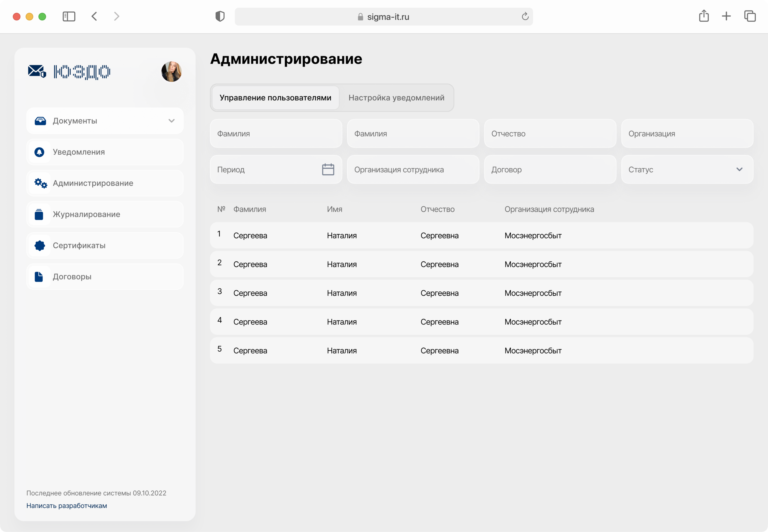Reload the page in address bar
Image resolution: width=768 pixels, height=532 pixels.
pos(525,16)
